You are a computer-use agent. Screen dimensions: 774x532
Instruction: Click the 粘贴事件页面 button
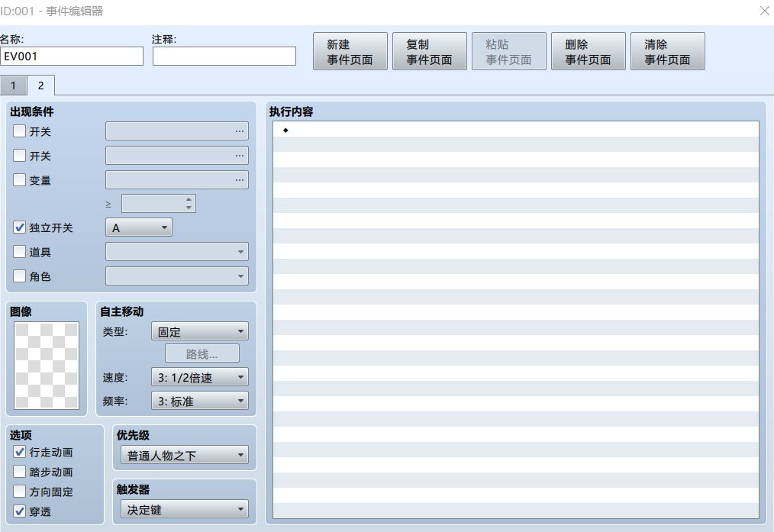tap(509, 51)
